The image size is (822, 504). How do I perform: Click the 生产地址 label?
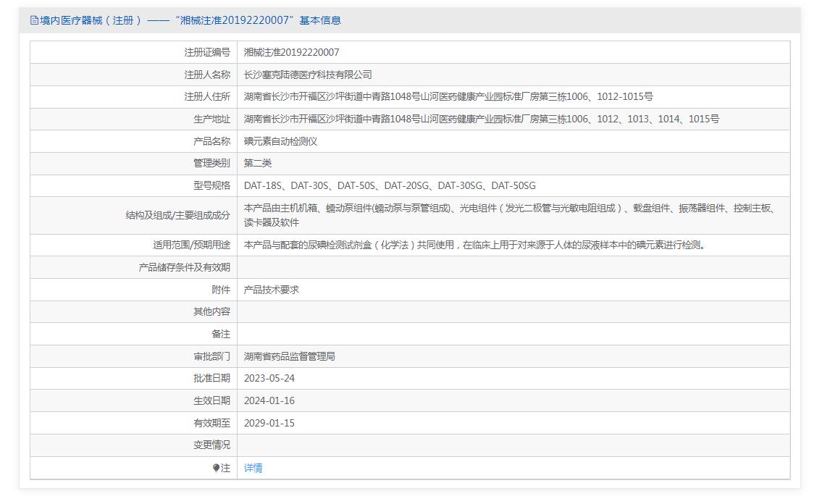pos(211,119)
